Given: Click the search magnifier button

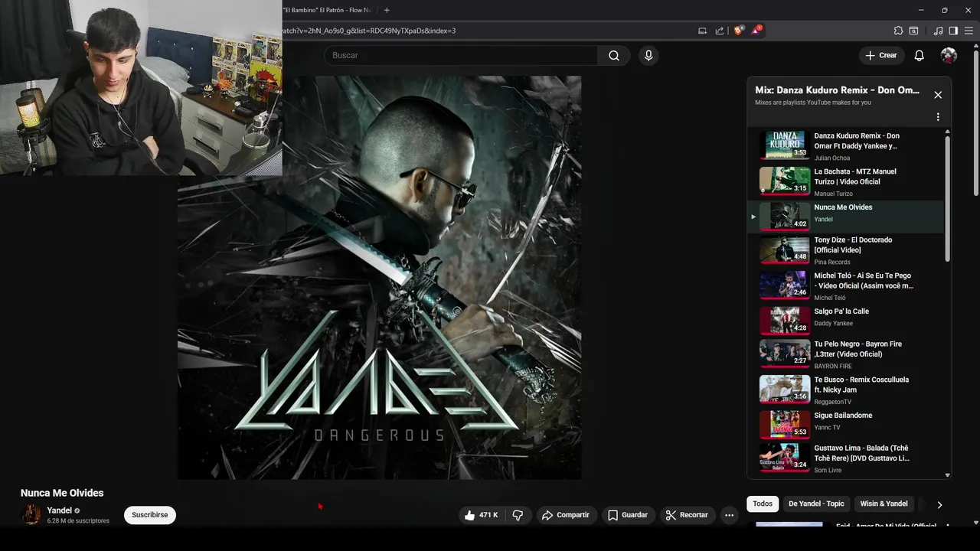Looking at the screenshot, I should 614,55.
